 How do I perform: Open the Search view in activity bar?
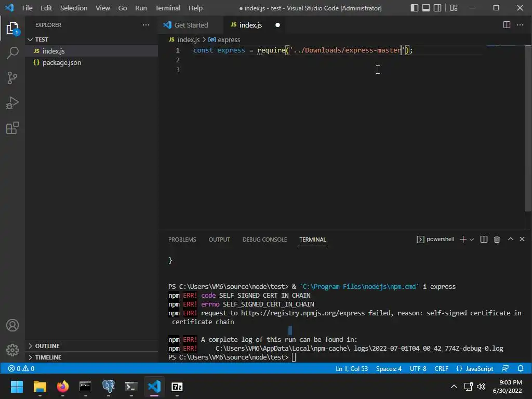pos(12,53)
